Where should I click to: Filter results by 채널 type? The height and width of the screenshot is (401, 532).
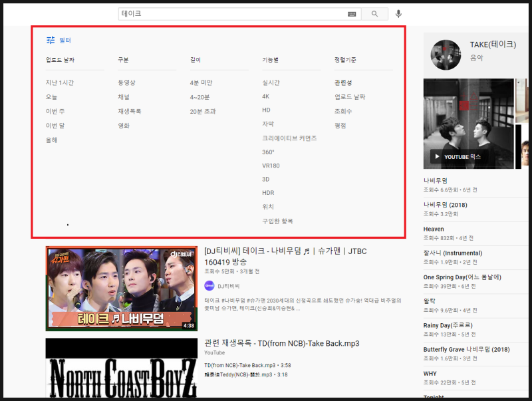124,97
